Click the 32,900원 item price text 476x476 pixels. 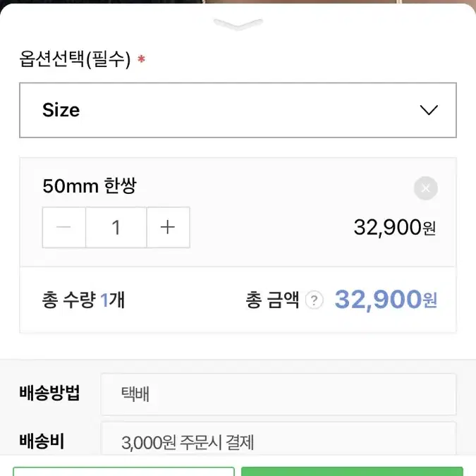point(395,228)
